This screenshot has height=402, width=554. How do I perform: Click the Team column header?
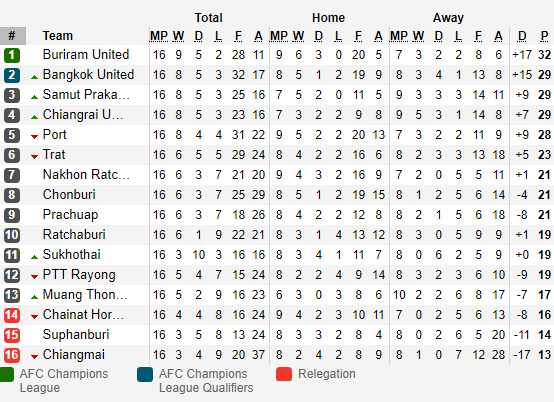58,36
